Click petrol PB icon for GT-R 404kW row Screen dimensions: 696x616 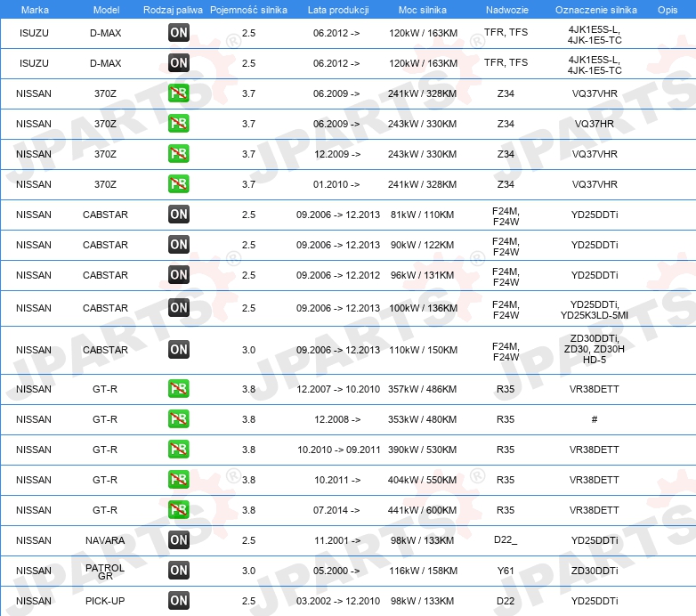(x=178, y=480)
